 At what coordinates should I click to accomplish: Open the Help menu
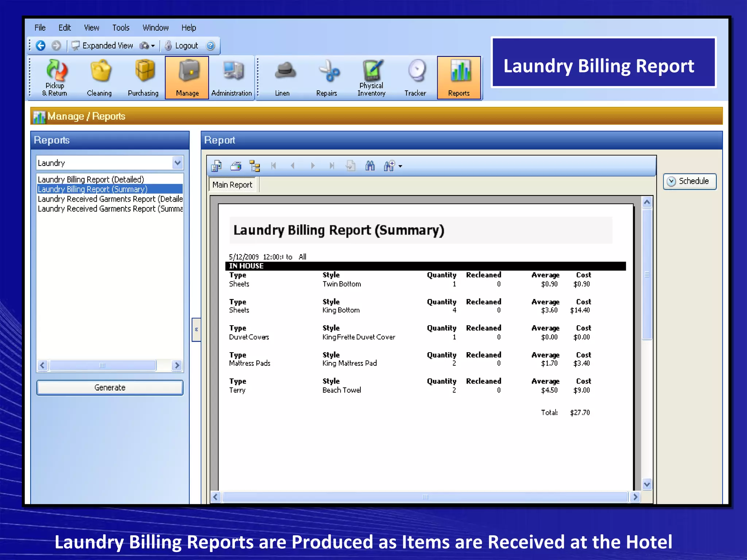pos(189,28)
